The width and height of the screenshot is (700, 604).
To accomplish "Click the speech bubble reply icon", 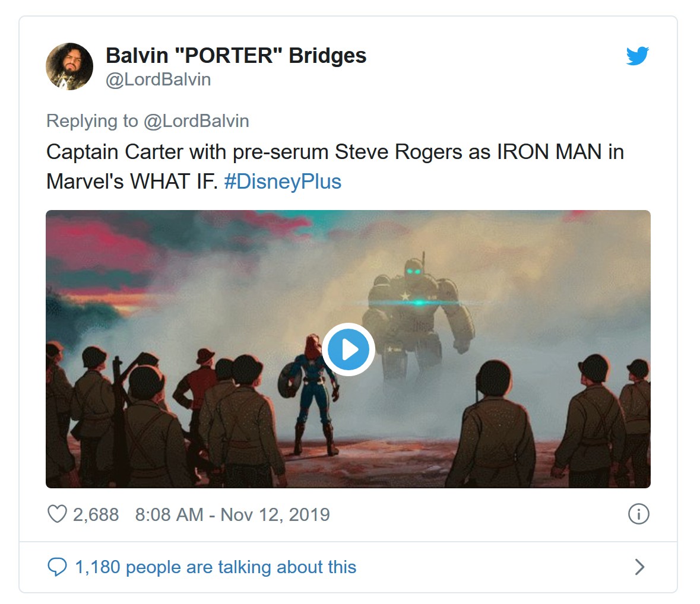I will pos(56,567).
